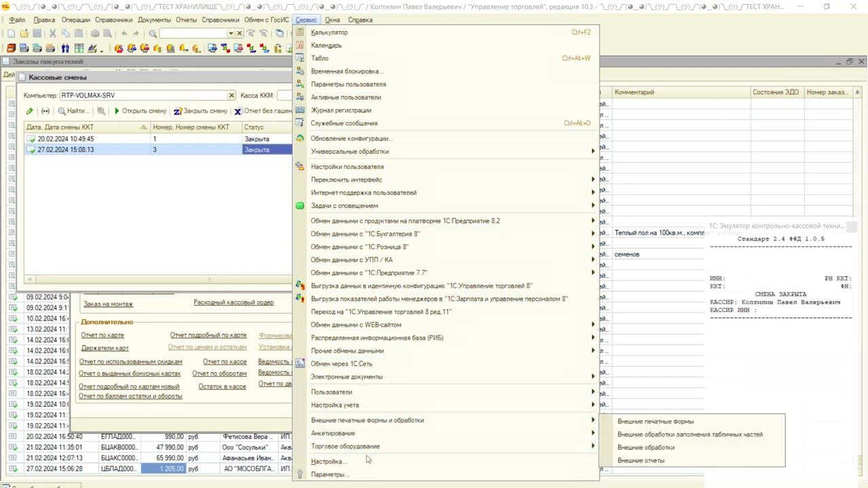Click the Открыть смену green play icon
Image resolution: width=868 pixels, height=488 pixels.
click(117, 111)
